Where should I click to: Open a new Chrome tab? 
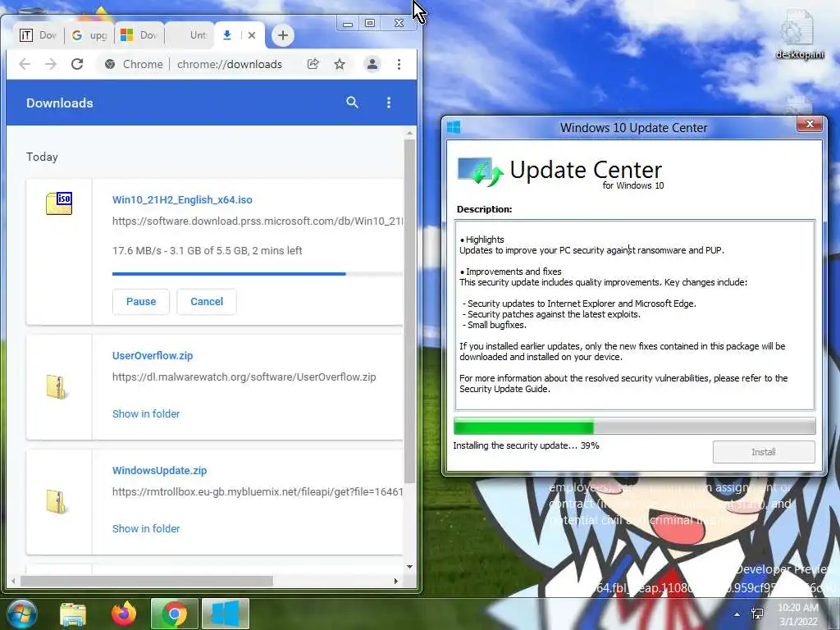pyautogui.click(x=283, y=36)
